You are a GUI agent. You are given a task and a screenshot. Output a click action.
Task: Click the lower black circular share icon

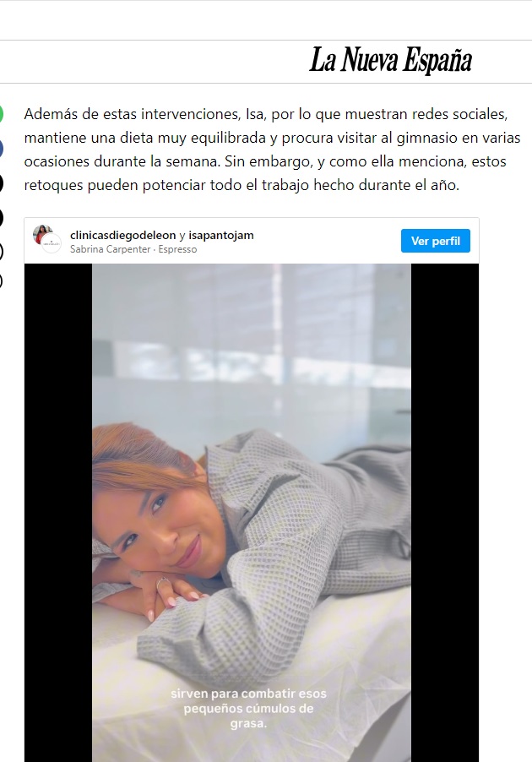[1, 218]
